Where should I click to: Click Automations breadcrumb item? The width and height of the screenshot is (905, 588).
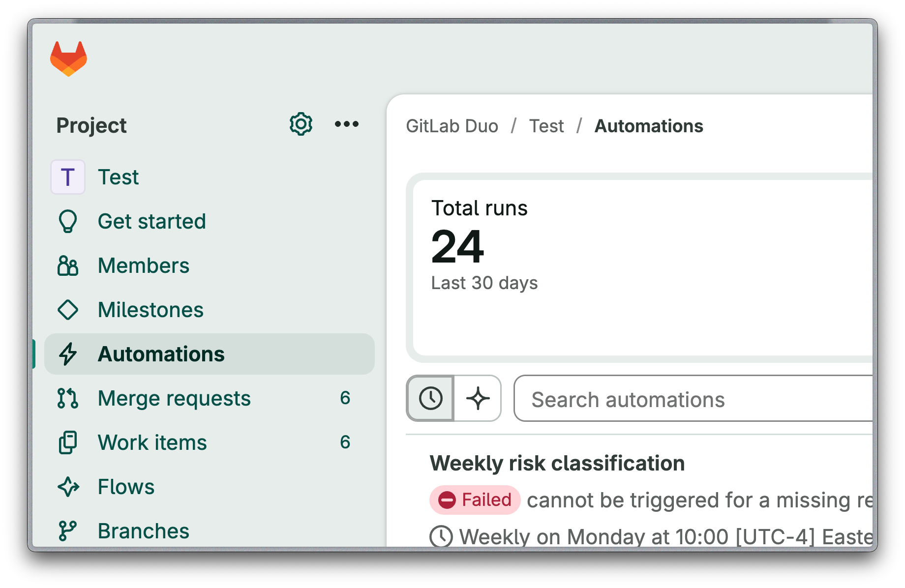point(649,126)
